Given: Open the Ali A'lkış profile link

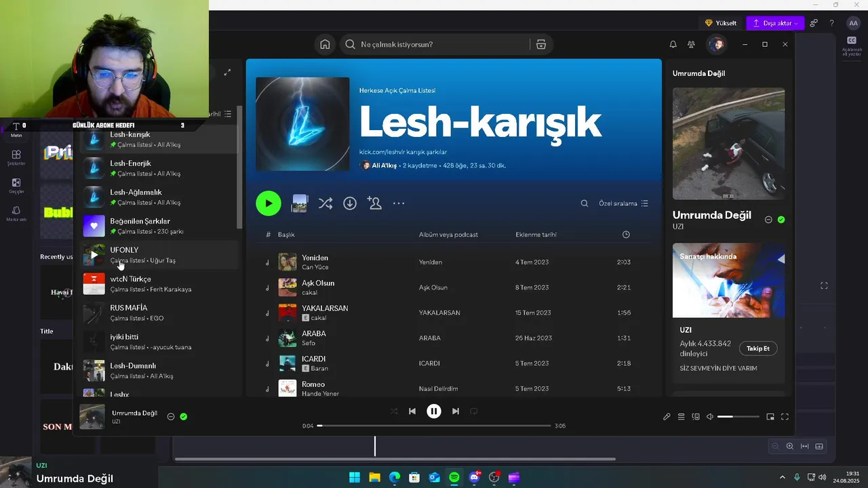Looking at the screenshot, I should 384,165.
